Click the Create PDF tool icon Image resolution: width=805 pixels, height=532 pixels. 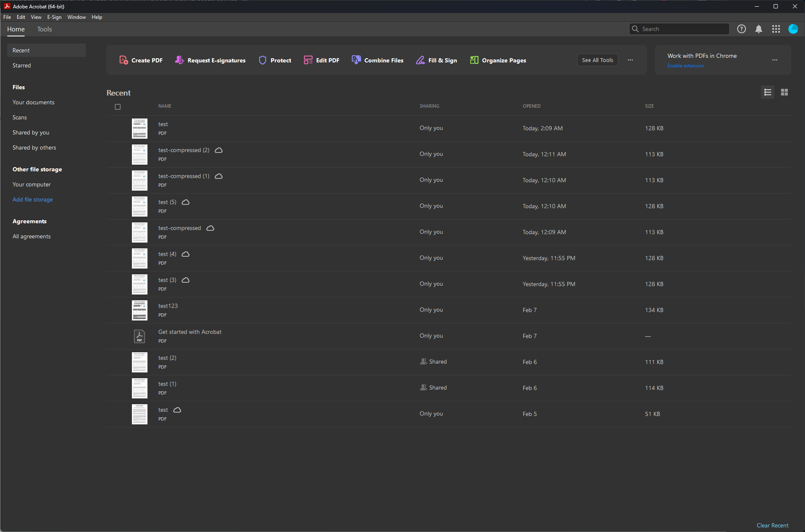click(124, 60)
